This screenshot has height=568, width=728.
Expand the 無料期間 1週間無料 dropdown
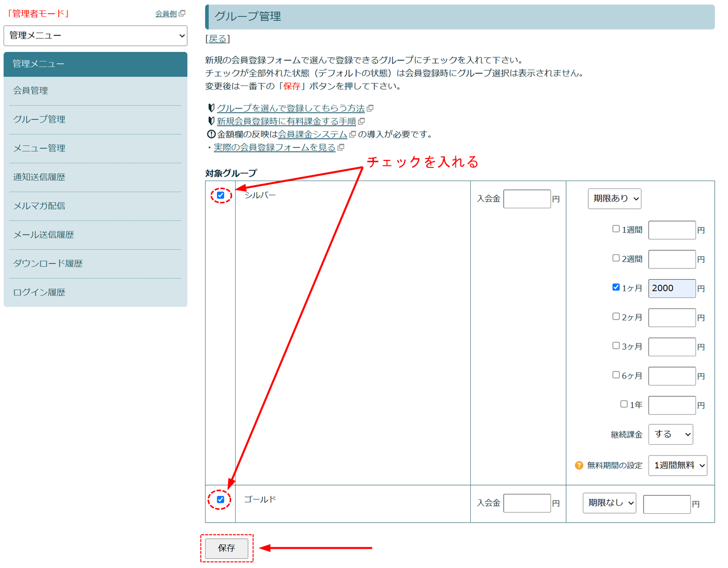click(x=677, y=465)
